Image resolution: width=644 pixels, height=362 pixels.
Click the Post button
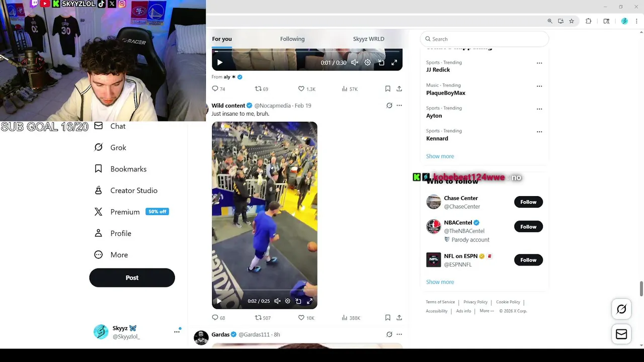pos(132,278)
